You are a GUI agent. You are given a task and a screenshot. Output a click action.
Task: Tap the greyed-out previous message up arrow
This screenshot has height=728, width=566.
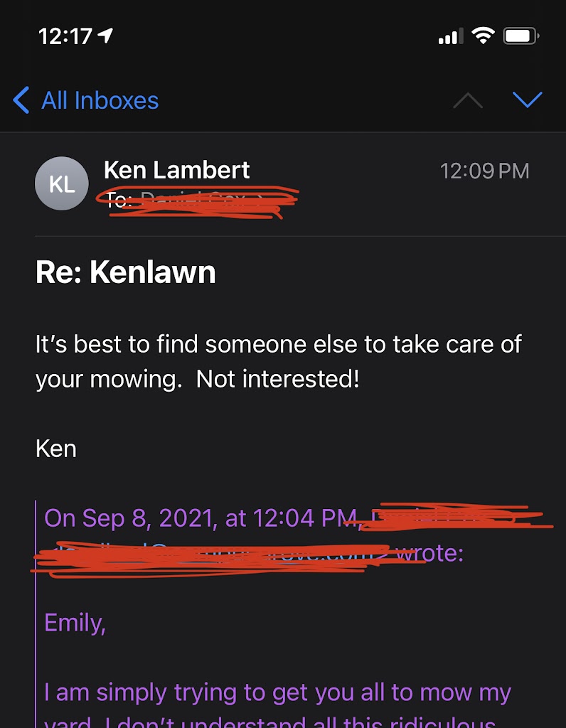click(x=467, y=101)
